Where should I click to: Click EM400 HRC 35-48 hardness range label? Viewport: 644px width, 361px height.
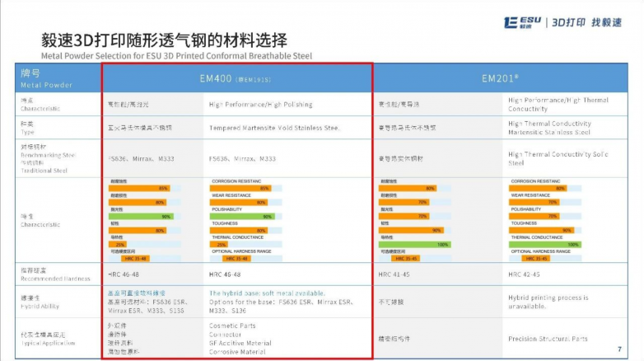[236, 258]
